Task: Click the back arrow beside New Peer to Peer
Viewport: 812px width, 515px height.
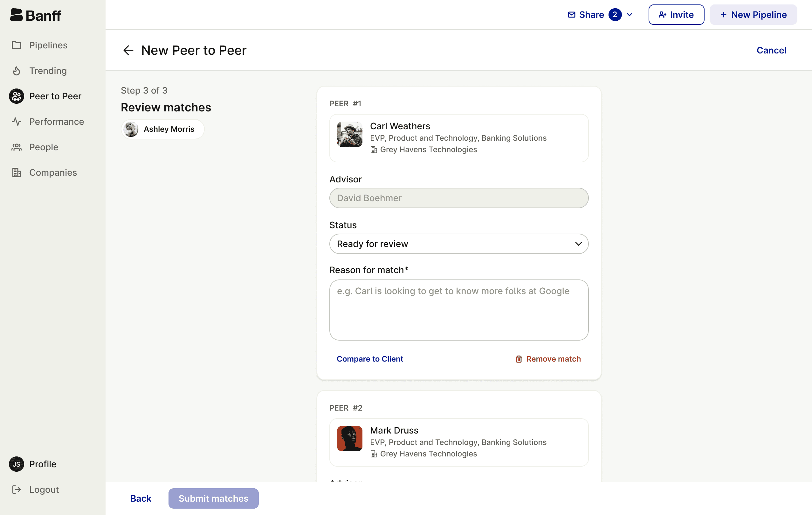Action: click(128, 50)
